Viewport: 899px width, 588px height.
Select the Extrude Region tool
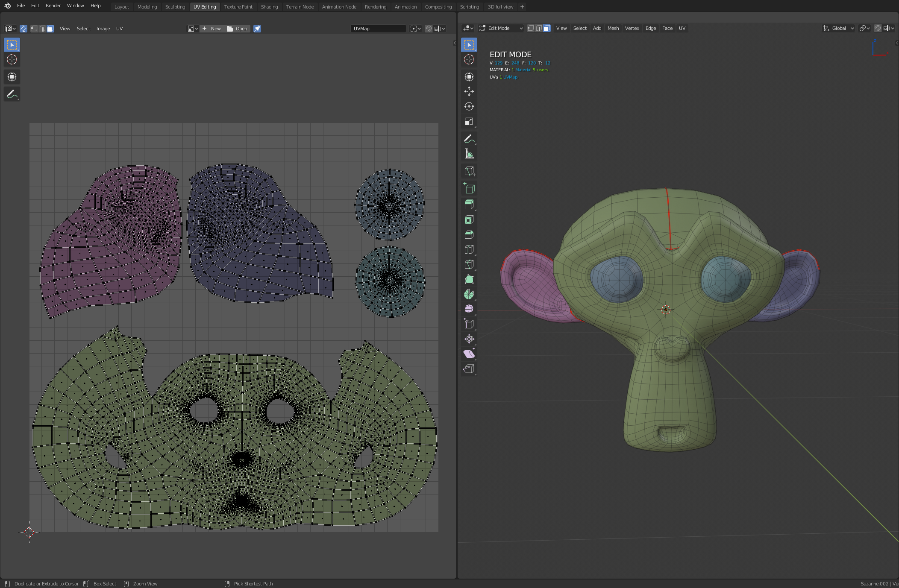[x=469, y=205]
